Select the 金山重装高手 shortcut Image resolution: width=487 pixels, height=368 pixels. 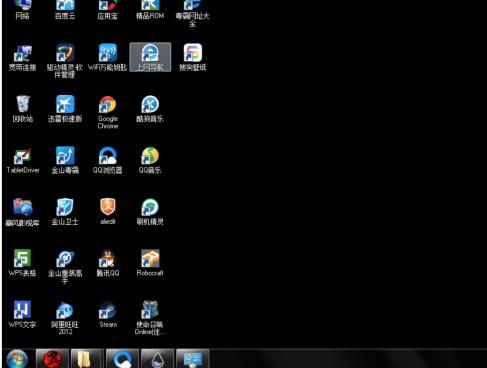[x=65, y=267]
